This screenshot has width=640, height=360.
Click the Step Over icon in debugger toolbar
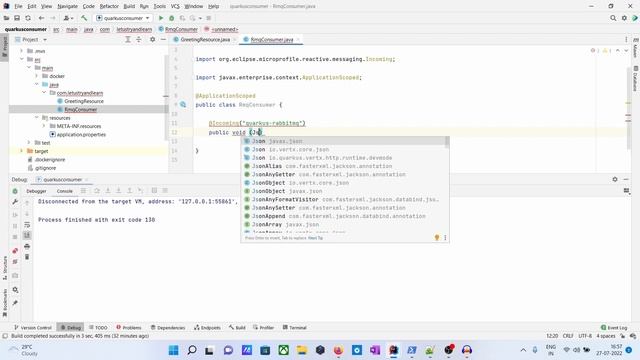(x=97, y=191)
